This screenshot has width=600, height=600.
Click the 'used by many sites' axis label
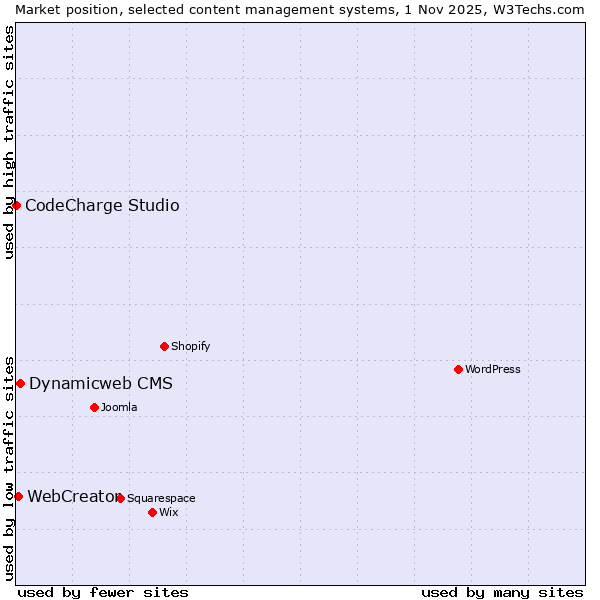pyautogui.click(x=502, y=592)
